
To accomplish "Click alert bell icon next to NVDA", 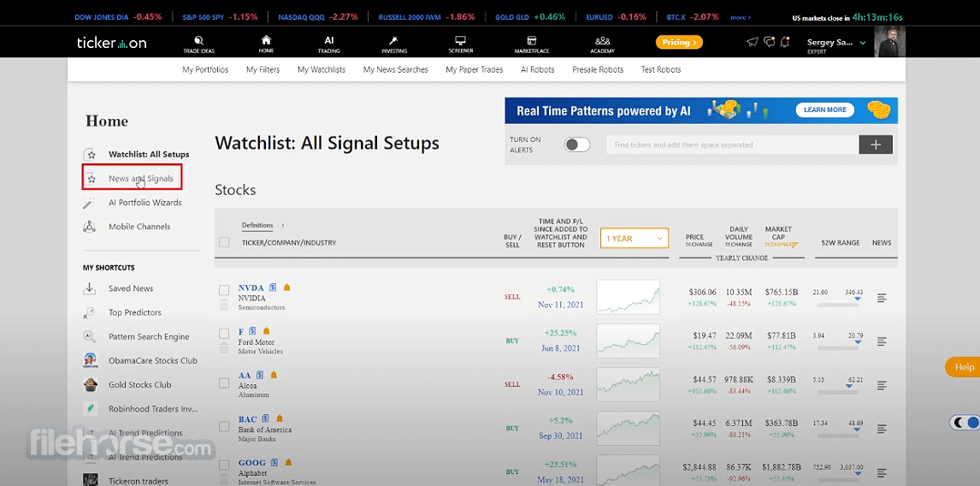I will 286,287.
